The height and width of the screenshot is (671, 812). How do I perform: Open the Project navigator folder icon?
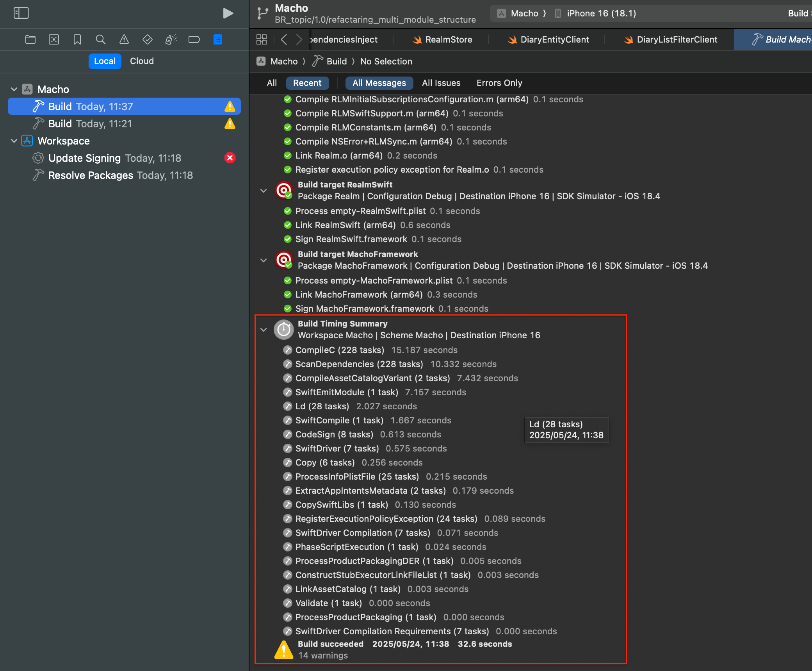tap(30, 39)
